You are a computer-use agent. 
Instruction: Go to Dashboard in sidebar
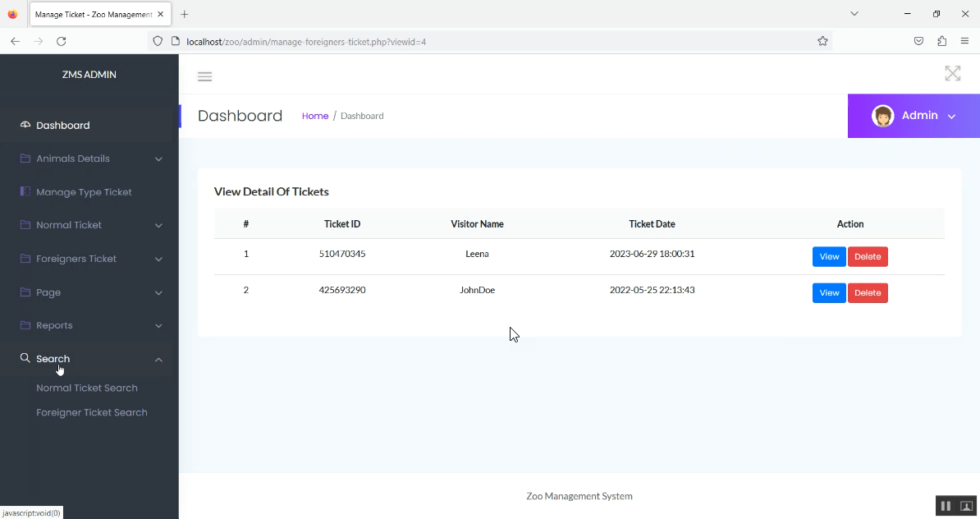pos(63,126)
